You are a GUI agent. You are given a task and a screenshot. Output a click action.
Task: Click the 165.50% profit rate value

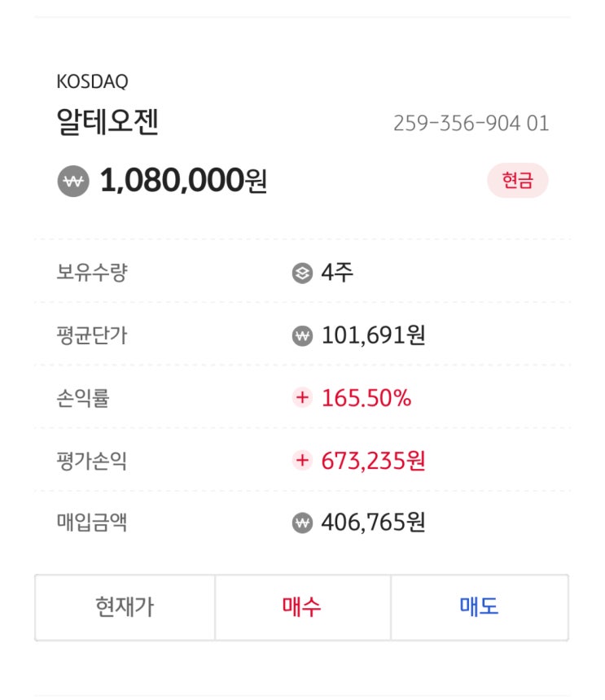point(366,398)
